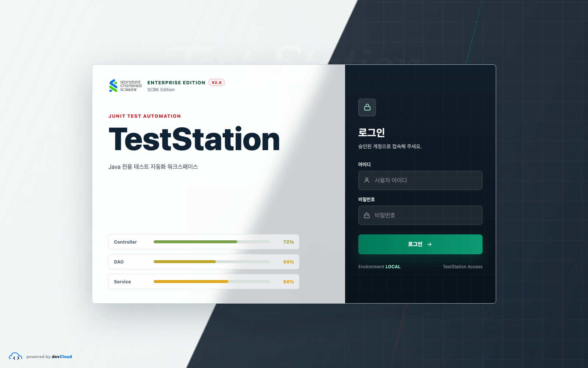
Task: Click the TestStation Access text
Action: 463,267
